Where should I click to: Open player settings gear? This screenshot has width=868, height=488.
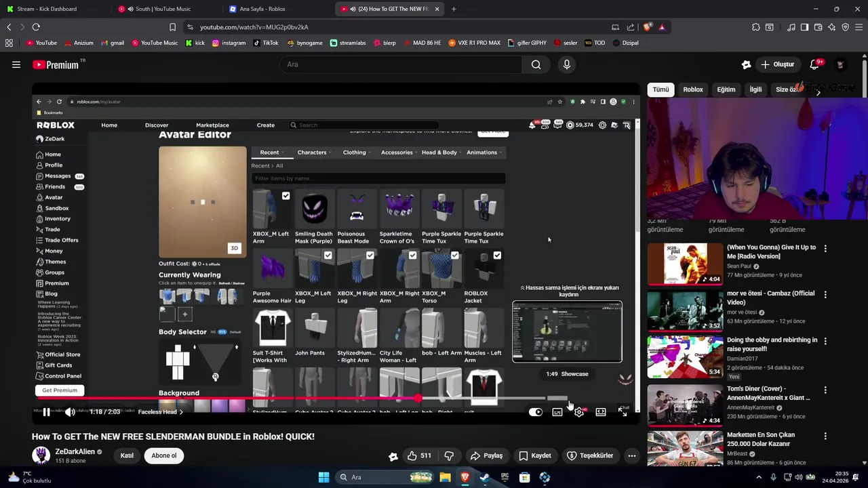[579, 412]
